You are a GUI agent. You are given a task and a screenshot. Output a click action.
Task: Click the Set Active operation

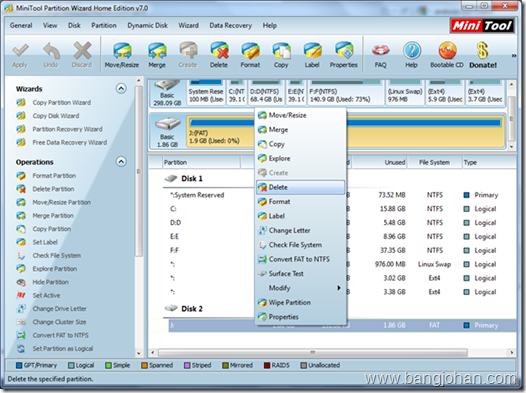pos(46,295)
